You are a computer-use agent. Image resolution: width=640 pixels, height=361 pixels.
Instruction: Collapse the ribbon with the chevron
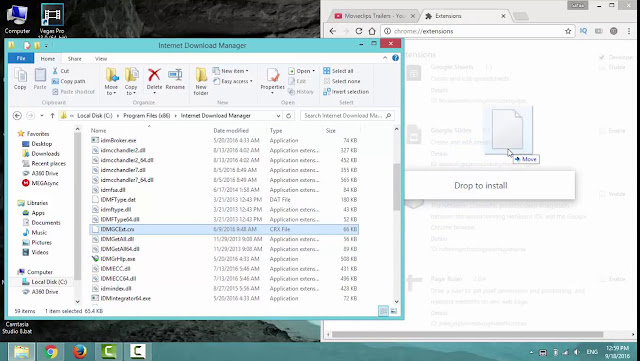coord(385,58)
